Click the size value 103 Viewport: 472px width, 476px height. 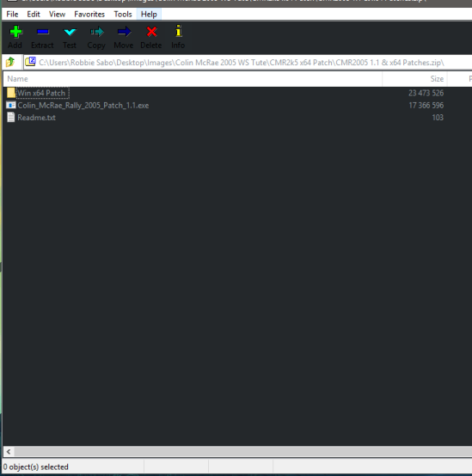(438, 118)
